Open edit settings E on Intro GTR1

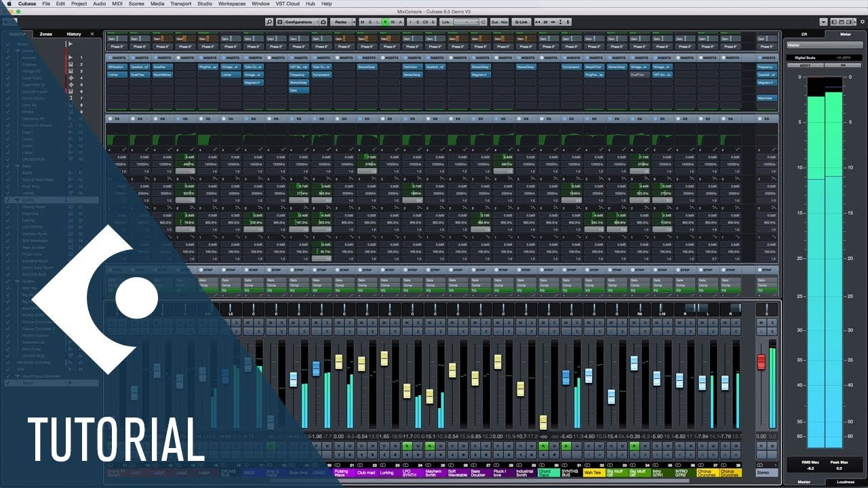(668, 331)
